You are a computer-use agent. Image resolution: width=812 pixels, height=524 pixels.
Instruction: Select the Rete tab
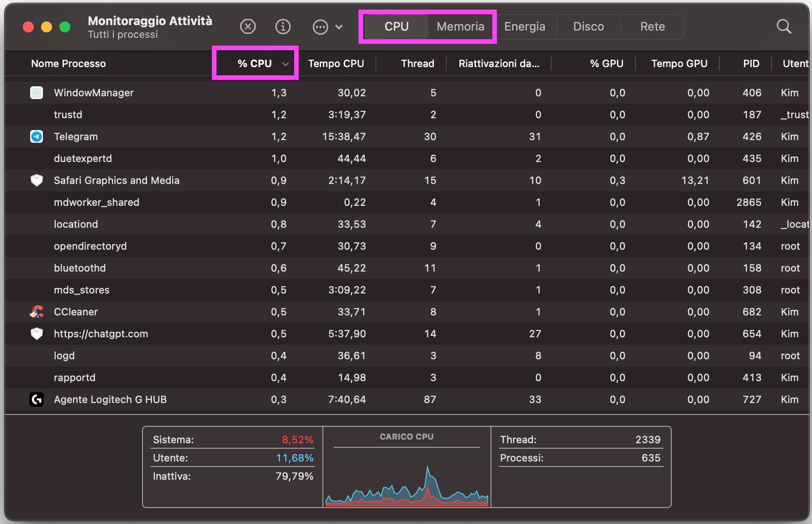click(652, 26)
